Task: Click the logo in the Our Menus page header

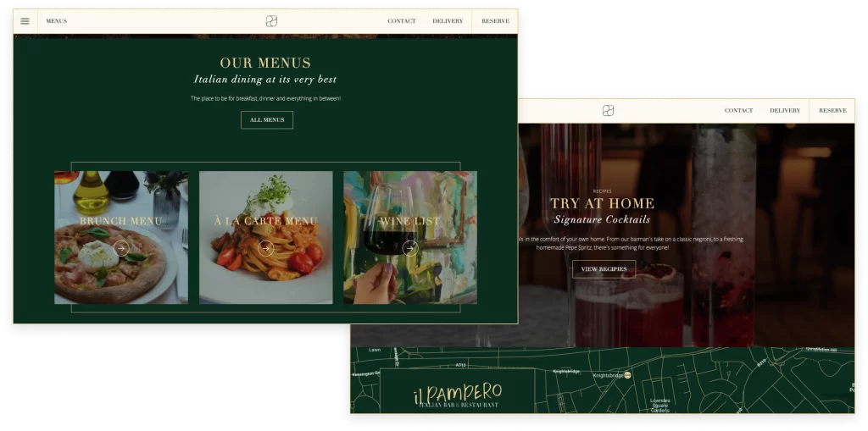Action: coord(271,21)
